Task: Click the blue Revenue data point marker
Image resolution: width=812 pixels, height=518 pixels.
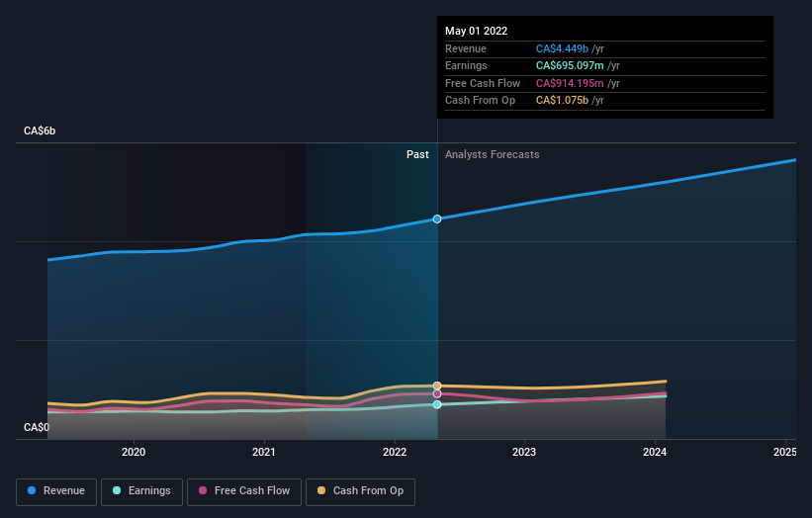Action: pyautogui.click(x=437, y=218)
